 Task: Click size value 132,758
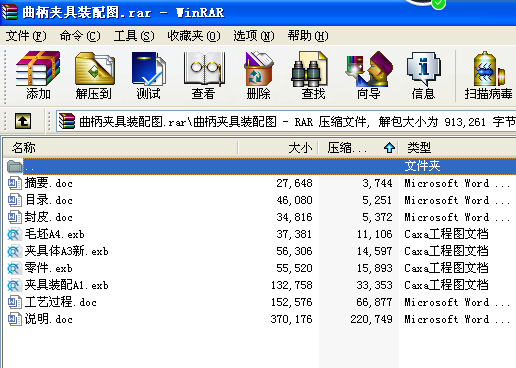coord(292,285)
